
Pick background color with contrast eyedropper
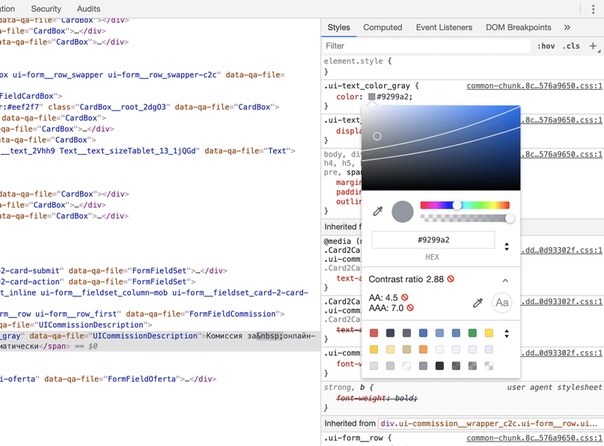pos(478,303)
